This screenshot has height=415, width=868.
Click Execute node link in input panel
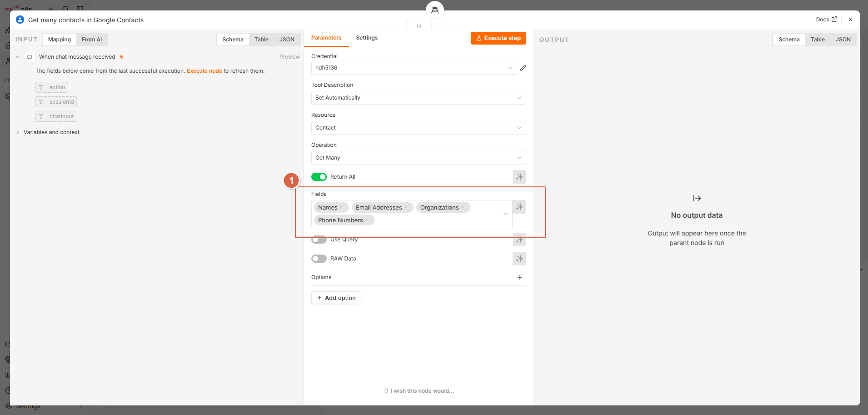205,71
